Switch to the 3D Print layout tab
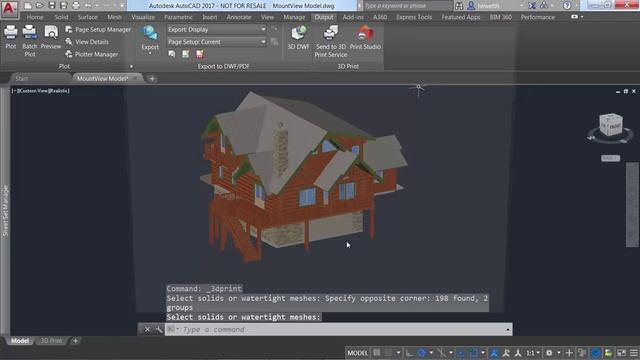This screenshot has width=640, height=360. pos(51,340)
